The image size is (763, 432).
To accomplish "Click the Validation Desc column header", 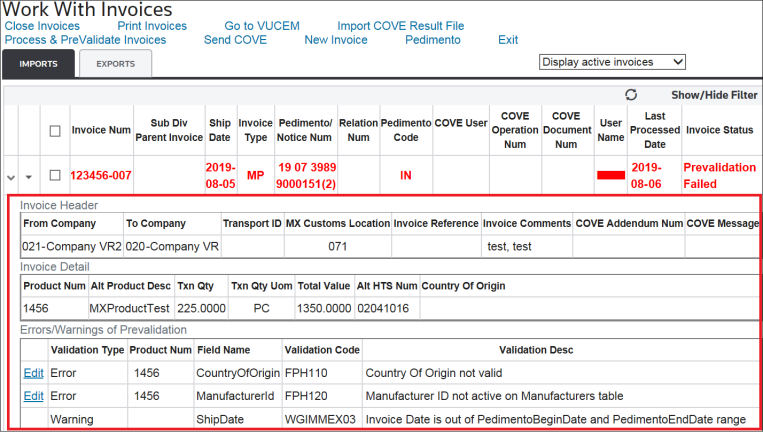I will [536, 350].
